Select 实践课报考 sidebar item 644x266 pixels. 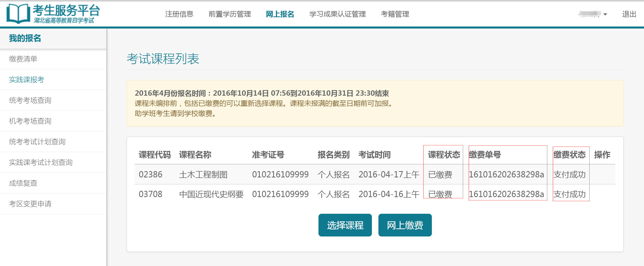(x=26, y=80)
